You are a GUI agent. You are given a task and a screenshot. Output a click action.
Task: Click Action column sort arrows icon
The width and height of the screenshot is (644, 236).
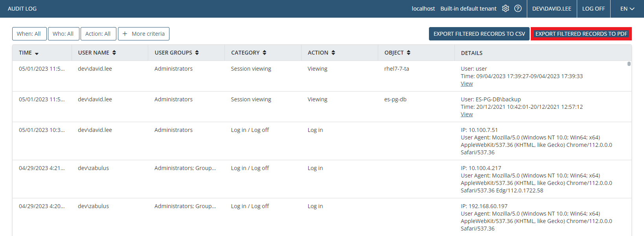coord(333,53)
